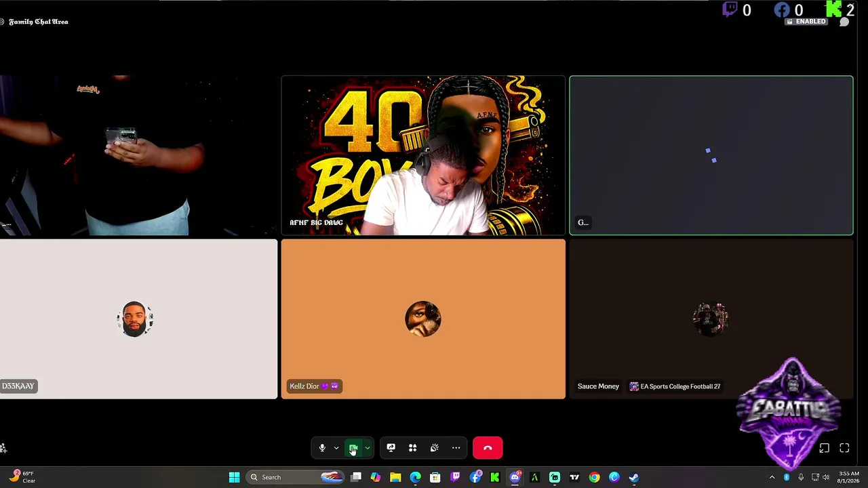The height and width of the screenshot is (488, 868).
Task: Click the system tray microphone icon
Action: pos(801,477)
